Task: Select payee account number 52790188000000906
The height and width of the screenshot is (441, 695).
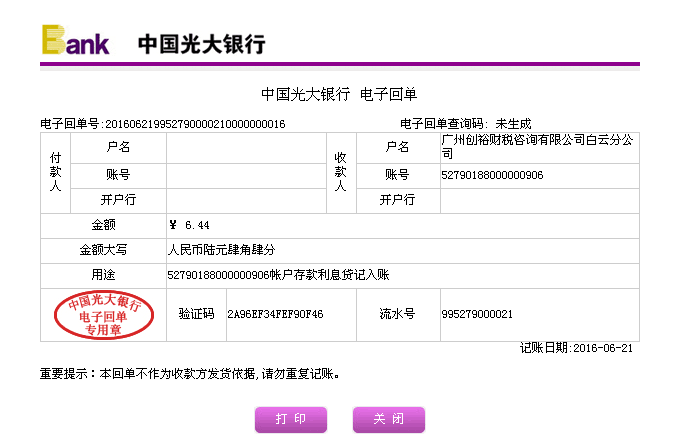Action: [492, 175]
